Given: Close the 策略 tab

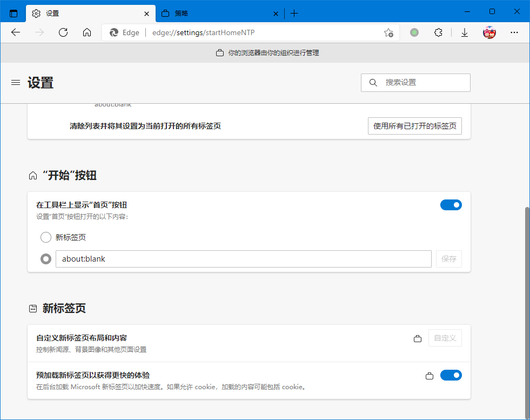Looking at the screenshot, I should 276,14.
